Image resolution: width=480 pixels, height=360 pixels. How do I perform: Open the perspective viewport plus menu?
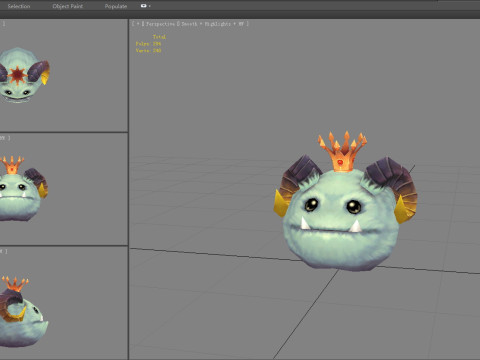pos(138,24)
